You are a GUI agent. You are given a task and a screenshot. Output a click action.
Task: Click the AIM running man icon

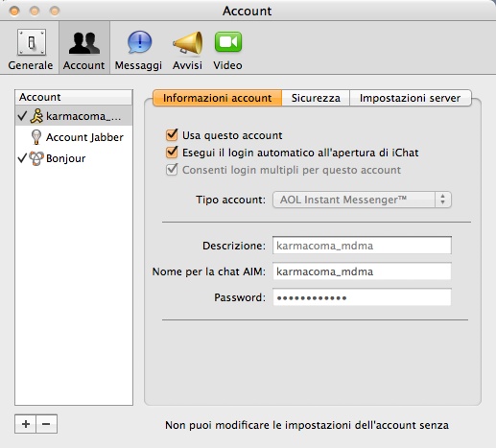tap(36, 116)
